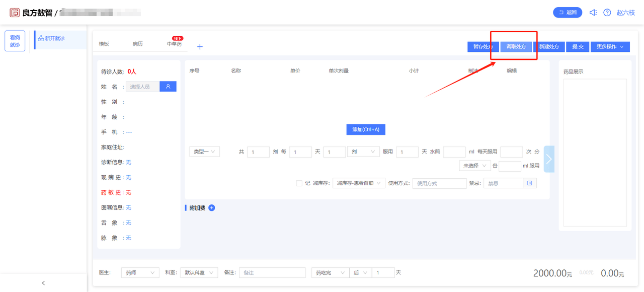Open the 后 dropdown
This screenshot has width=644, height=292.
(360, 272)
